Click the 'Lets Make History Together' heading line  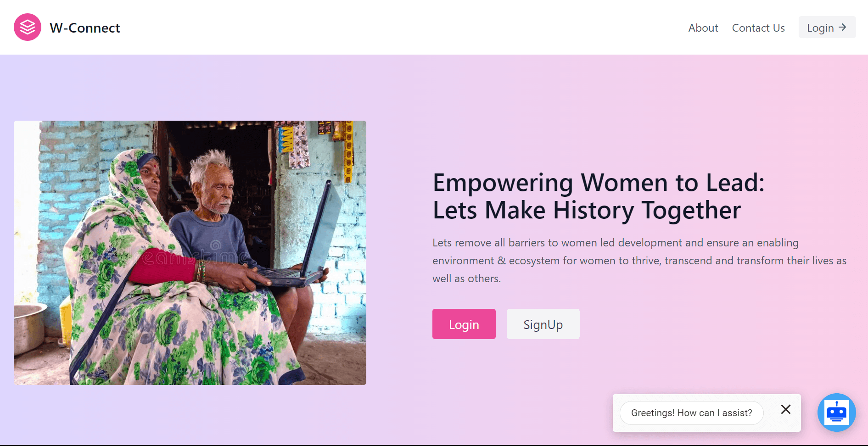pyautogui.click(x=587, y=211)
